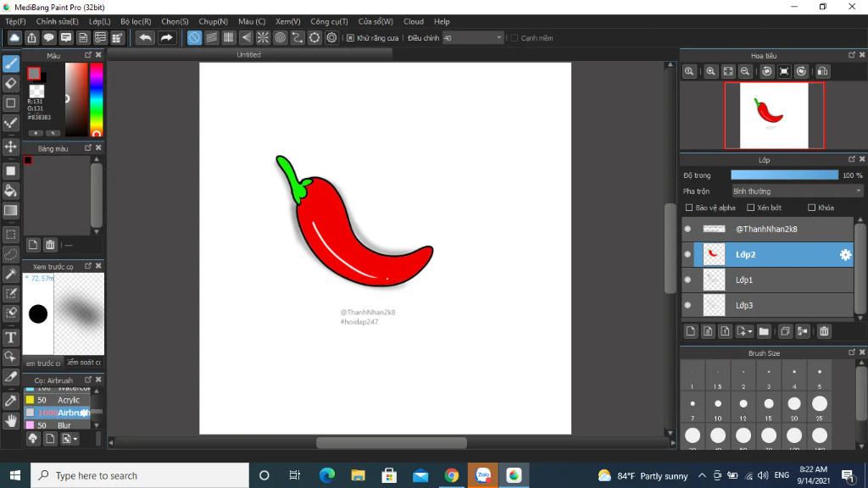Create a new layer folder
868x488 pixels.
coord(764,331)
